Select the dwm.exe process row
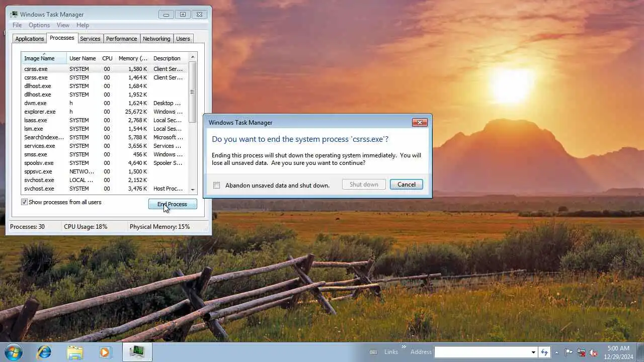This screenshot has height=362, width=644. [105, 103]
